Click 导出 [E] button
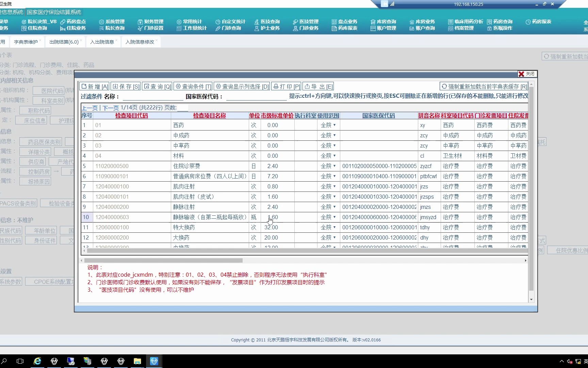 point(318,87)
